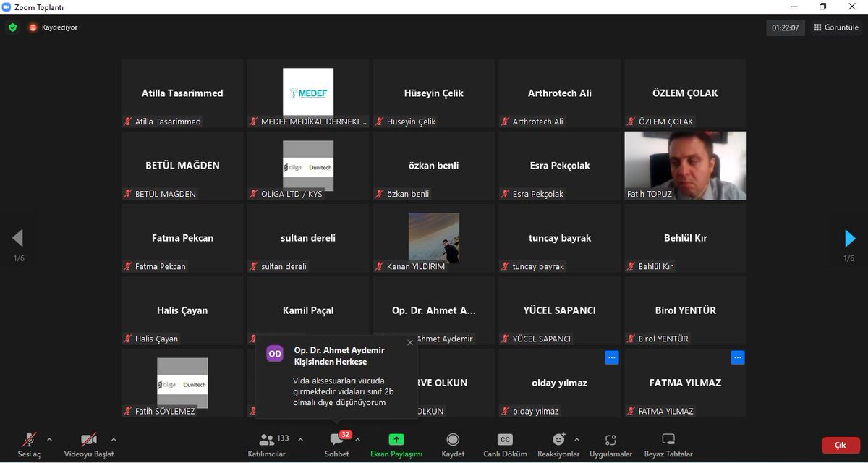
Task: Close the chat notification popup
Action: pyautogui.click(x=410, y=342)
